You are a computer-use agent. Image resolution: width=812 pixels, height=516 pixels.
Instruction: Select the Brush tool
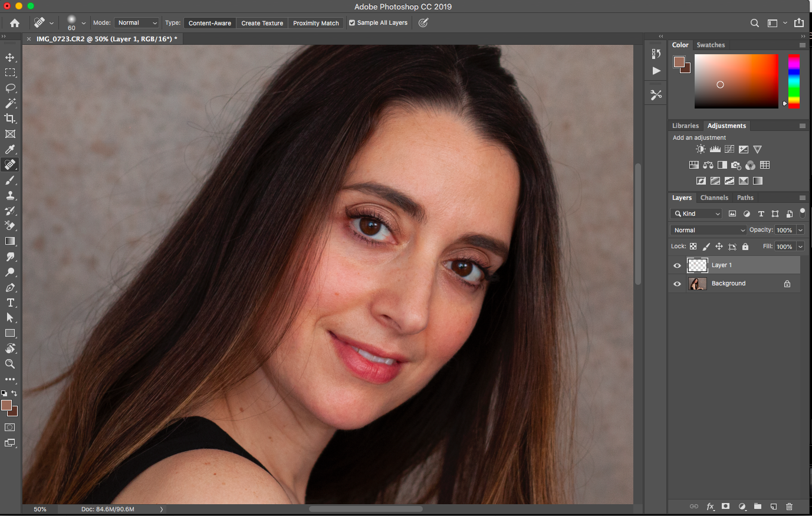click(10, 180)
